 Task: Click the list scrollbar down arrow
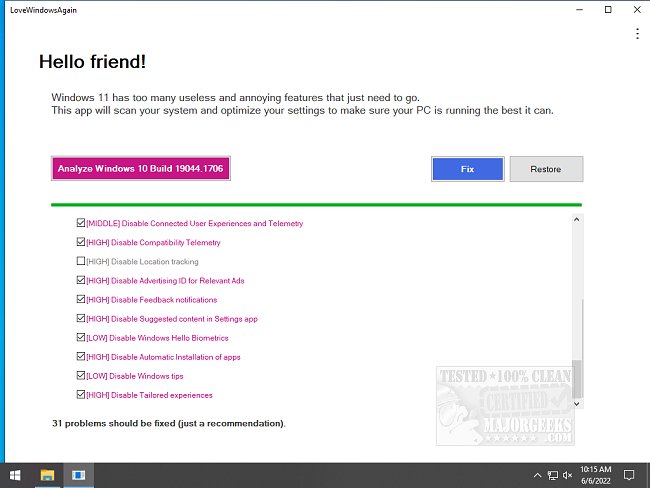576,403
